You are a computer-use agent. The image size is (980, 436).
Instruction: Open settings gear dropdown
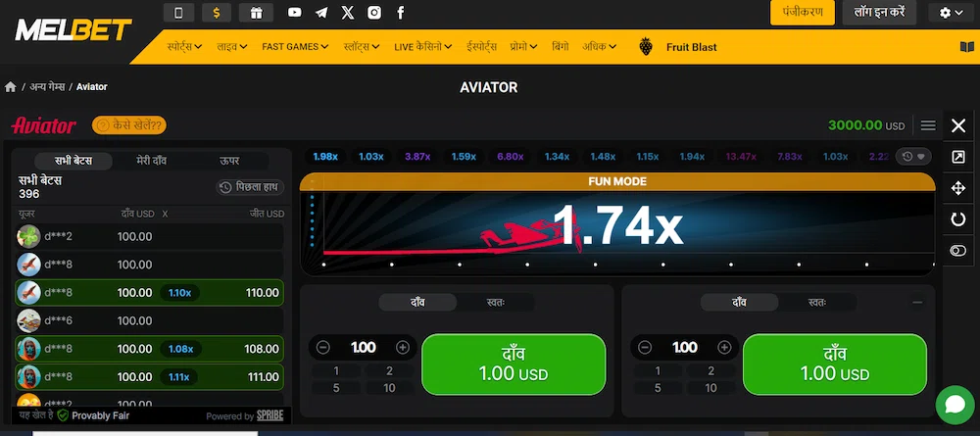pyautogui.click(x=950, y=13)
